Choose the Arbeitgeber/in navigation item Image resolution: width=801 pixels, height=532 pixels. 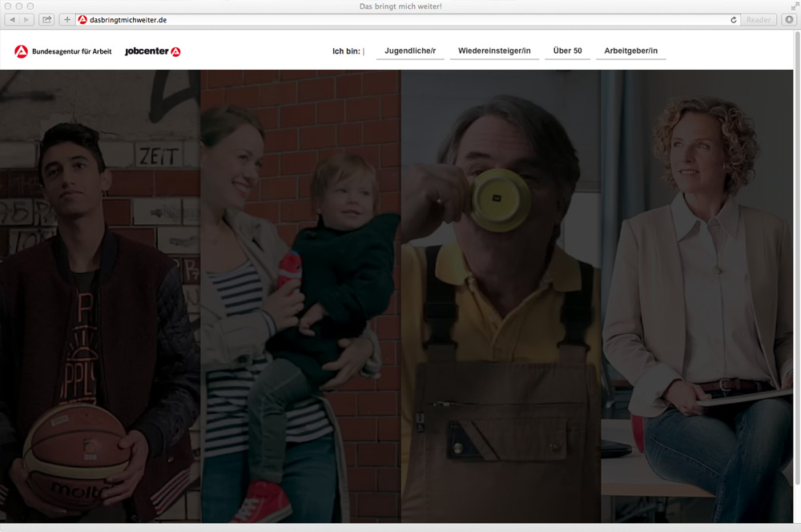click(x=631, y=51)
